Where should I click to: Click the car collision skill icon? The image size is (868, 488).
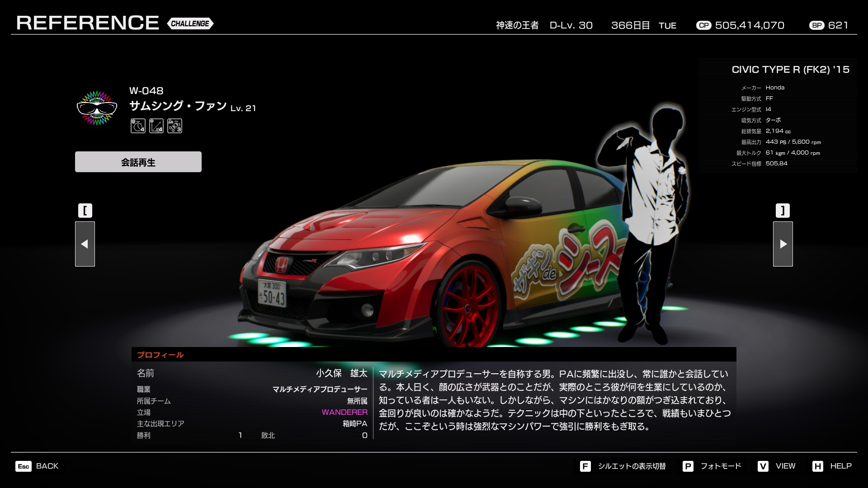[x=175, y=126]
